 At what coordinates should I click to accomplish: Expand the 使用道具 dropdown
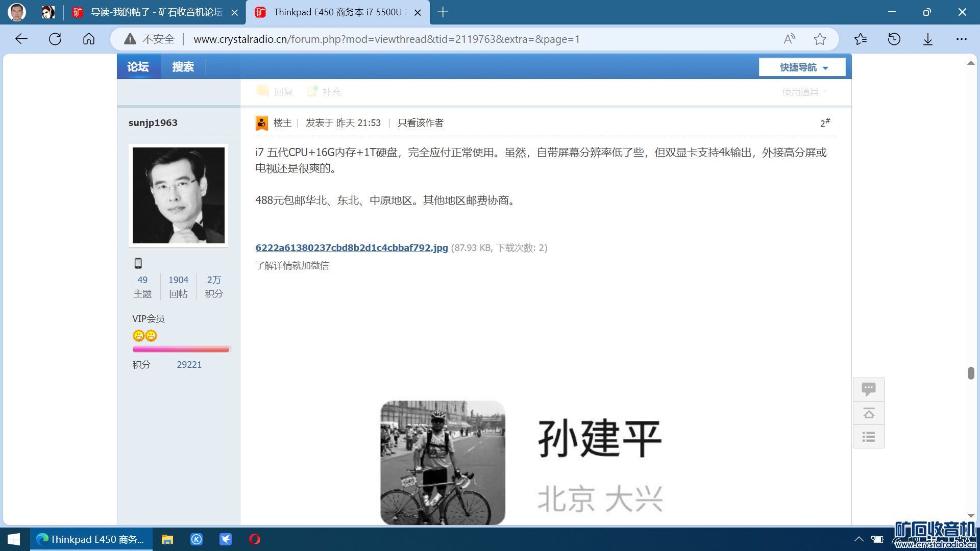pos(804,92)
